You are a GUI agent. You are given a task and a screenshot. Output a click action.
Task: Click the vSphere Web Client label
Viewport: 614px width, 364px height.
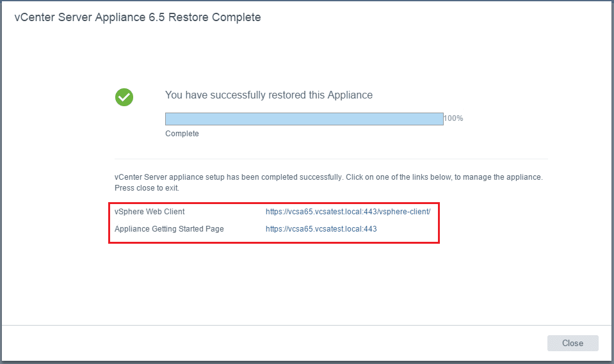(x=149, y=212)
